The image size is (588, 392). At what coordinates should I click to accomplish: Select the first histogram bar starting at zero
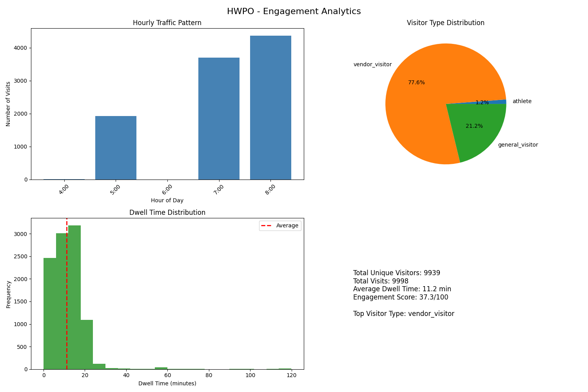point(50,314)
